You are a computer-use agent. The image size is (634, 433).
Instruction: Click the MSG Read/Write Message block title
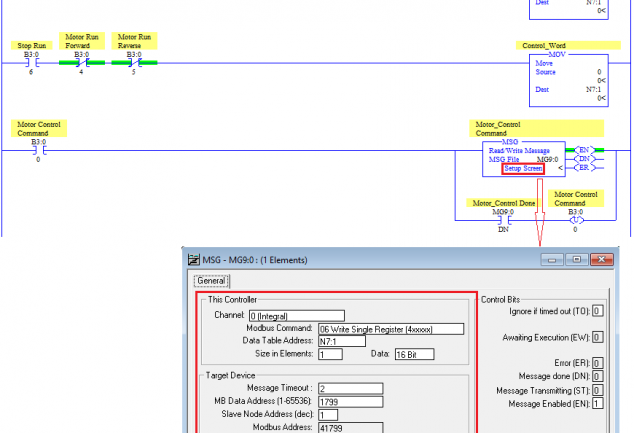pyautogui.click(x=519, y=151)
